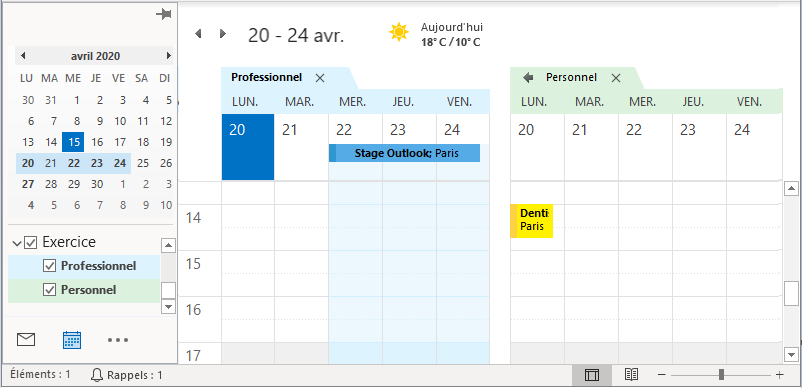Select the Personnel calendar tab
802x388 pixels.
(571, 78)
